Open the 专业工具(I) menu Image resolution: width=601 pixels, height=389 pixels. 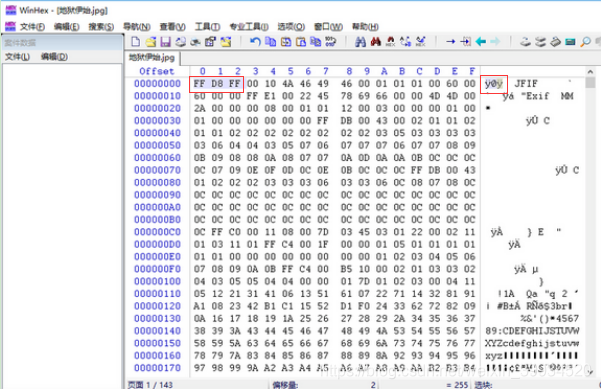249,26
